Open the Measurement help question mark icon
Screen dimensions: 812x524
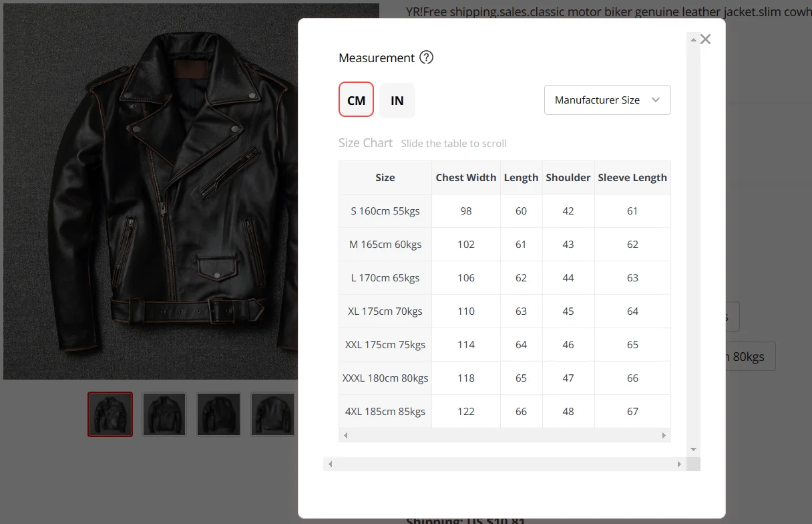[x=426, y=57]
